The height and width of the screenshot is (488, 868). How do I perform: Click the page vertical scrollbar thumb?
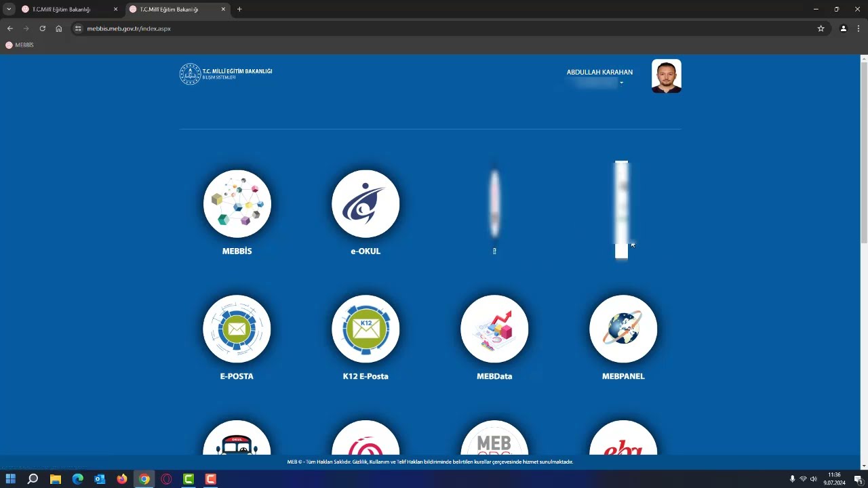(x=864, y=152)
